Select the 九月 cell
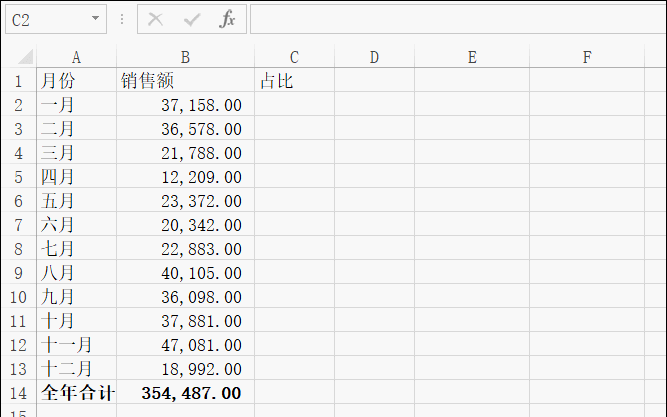Image resolution: width=667 pixels, height=417 pixels. pos(77,297)
